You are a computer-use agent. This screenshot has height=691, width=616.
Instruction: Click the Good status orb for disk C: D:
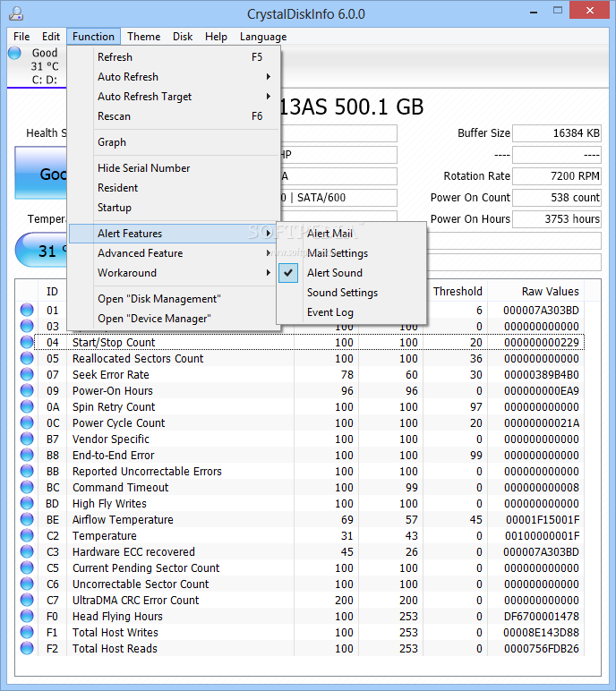click(14, 53)
